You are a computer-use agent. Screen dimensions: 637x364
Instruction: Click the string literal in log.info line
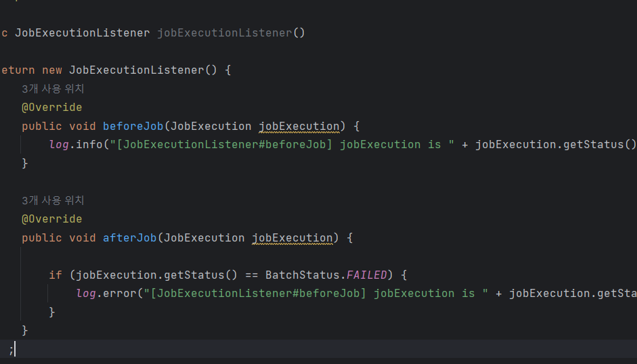click(282, 145)
